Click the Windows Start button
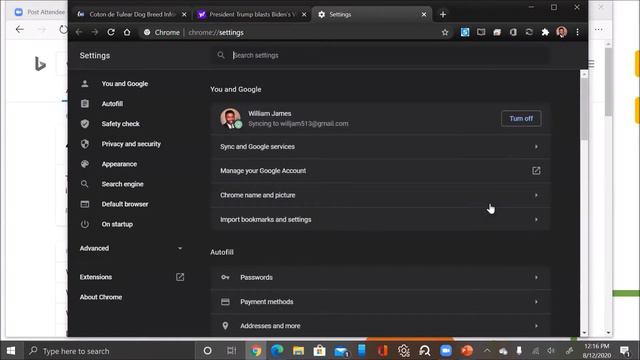This screenshot has width=640, height=360. pos(11,351)
